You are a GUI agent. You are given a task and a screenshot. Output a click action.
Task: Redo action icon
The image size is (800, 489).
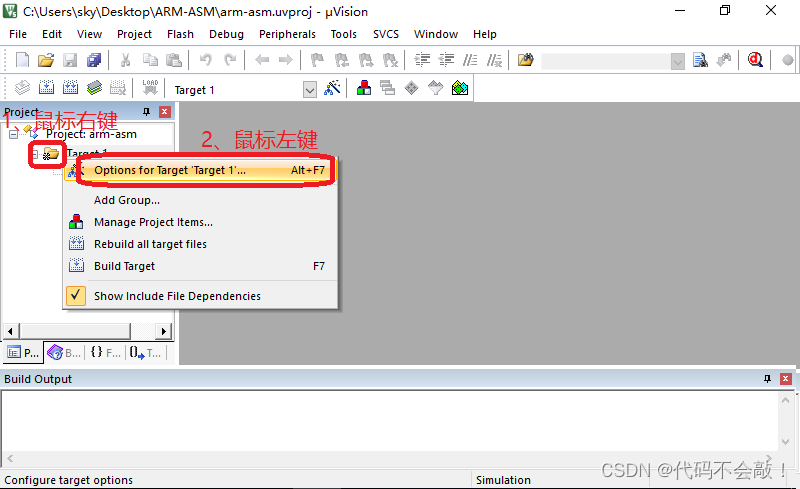click(230, 60)
